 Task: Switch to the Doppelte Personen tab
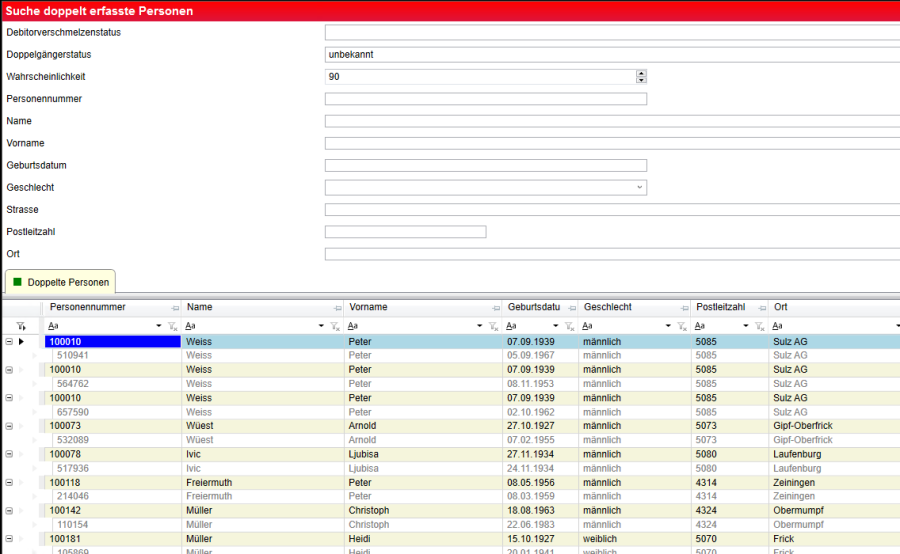click(x=60, y=282)
